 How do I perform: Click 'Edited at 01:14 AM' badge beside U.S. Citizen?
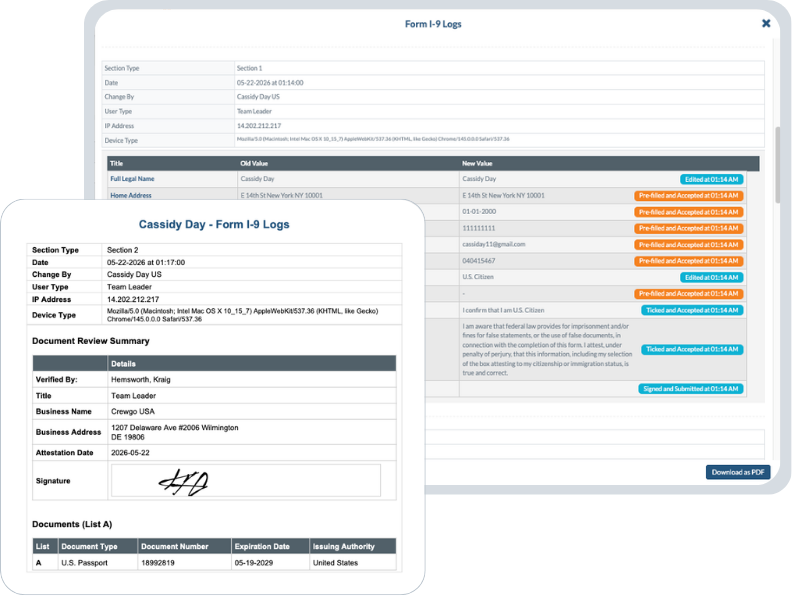711,277
